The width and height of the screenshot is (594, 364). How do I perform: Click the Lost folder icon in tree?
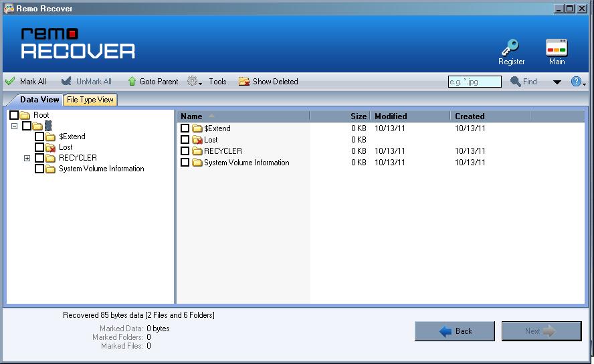(x=50, y=147)
